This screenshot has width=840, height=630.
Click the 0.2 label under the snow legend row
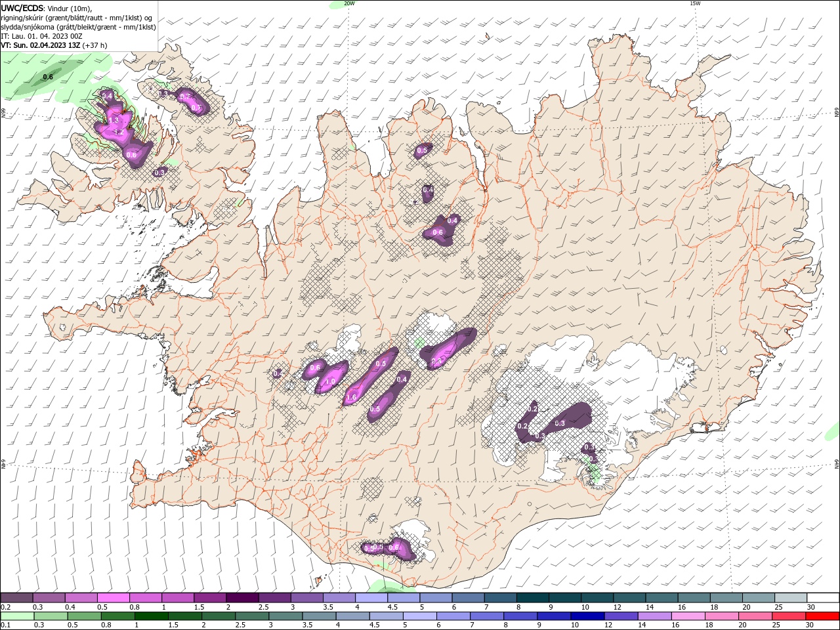coord(5,607)
